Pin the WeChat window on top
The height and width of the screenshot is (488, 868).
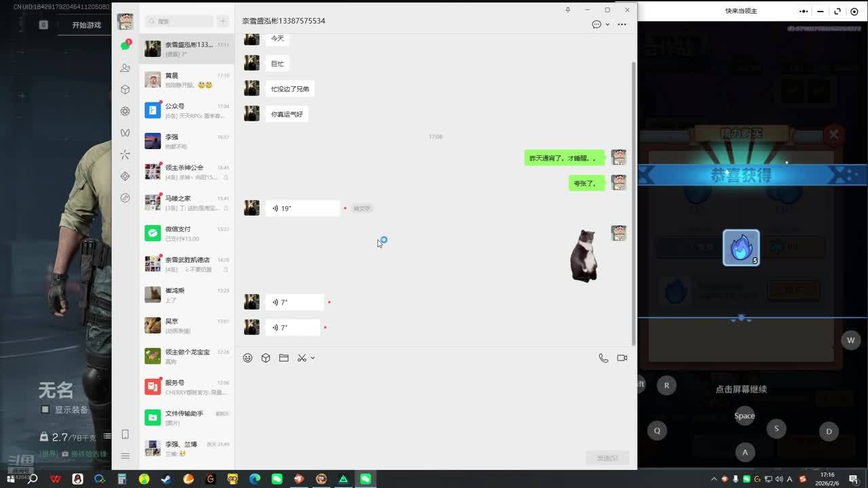568,9
